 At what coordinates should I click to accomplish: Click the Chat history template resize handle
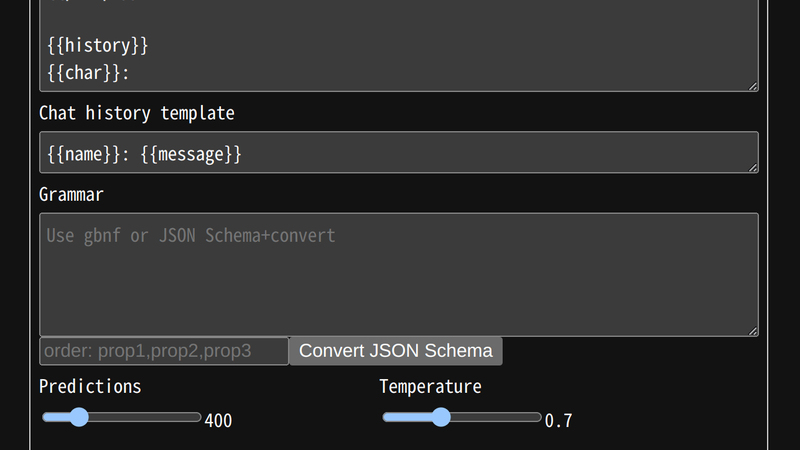pos(753,167)
